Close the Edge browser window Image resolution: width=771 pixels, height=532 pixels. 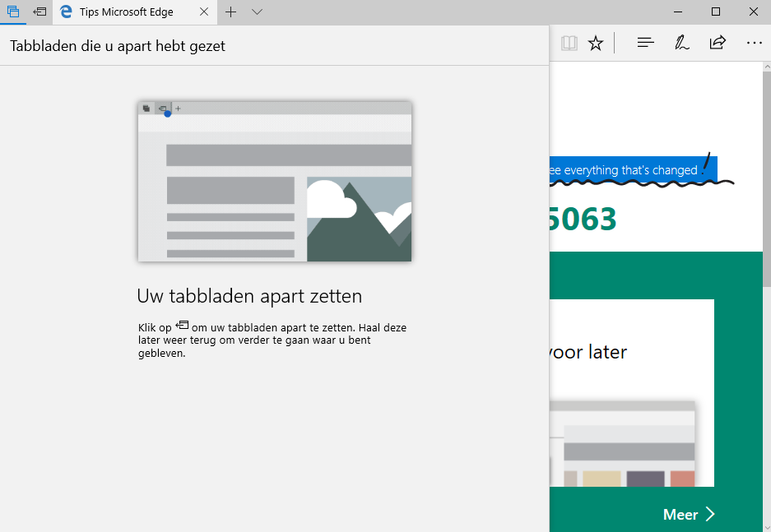pos(753,12)
